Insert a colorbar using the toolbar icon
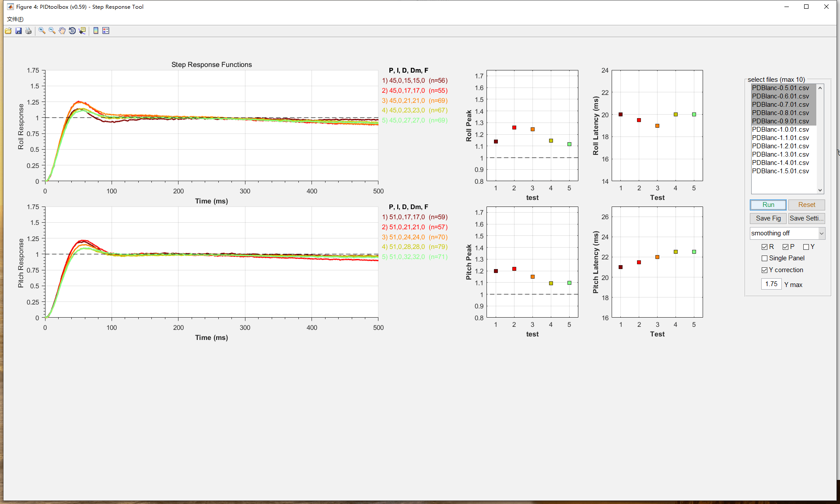 96,31
